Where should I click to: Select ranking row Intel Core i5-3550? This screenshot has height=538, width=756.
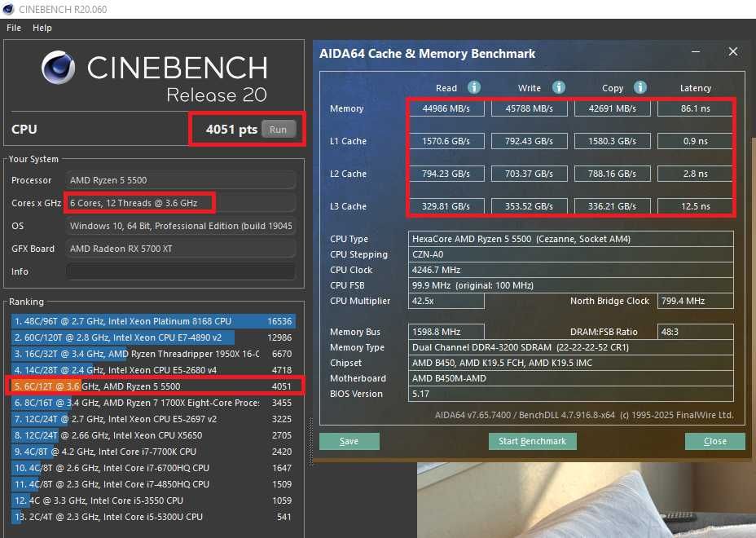pos(153,501)
